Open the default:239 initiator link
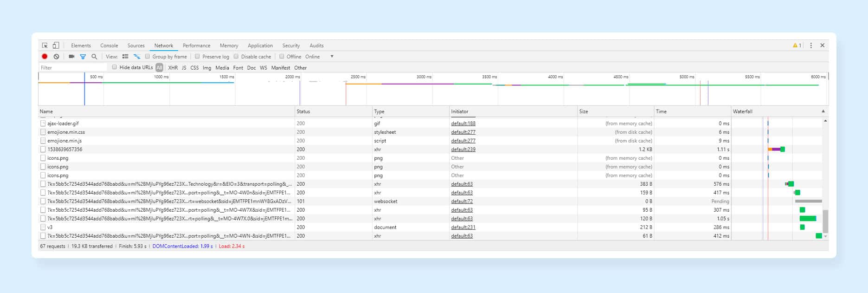This screenshot has width=868, height=293. point(463,150)
